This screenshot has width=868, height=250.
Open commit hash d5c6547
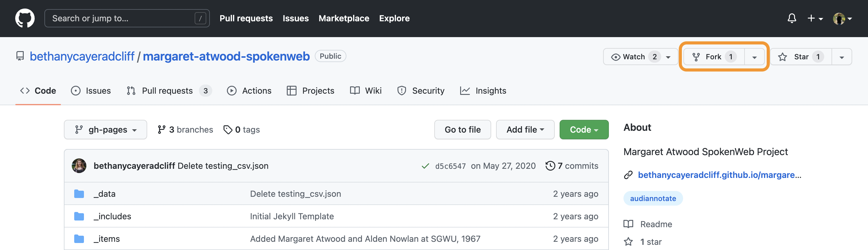point(450,166)
